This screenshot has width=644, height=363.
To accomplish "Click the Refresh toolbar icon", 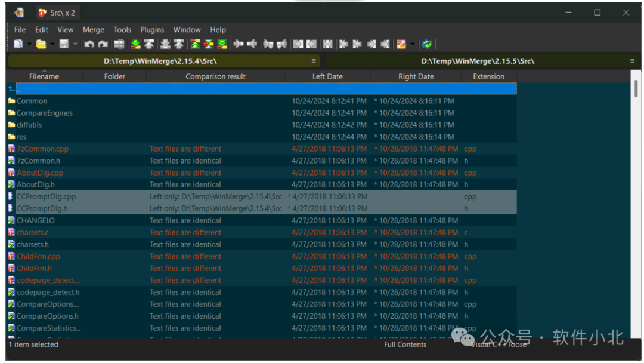I will [x=427, y=44].
